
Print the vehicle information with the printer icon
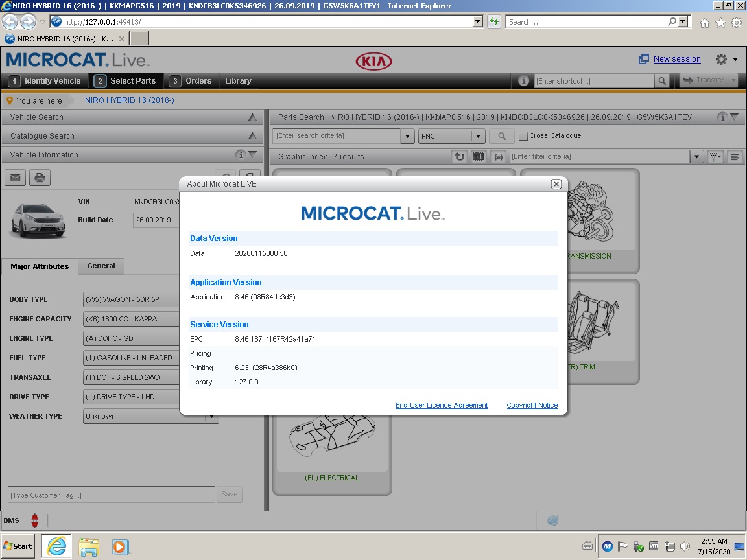tap(40, 178)
